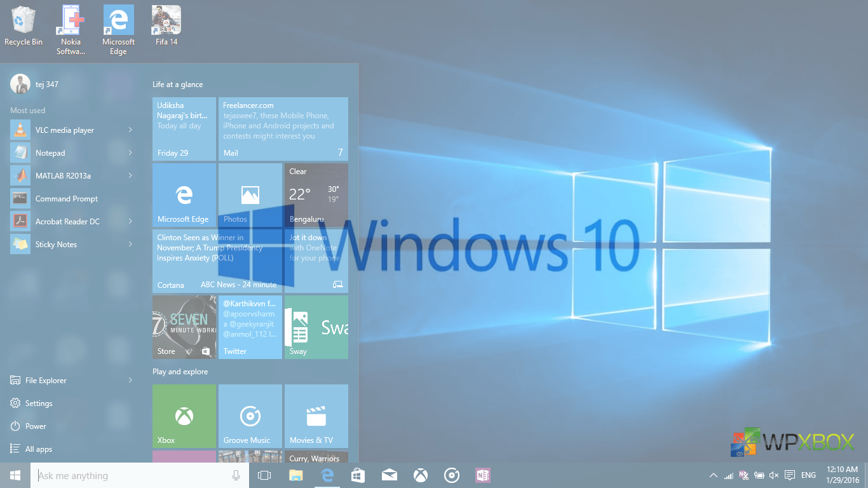Open the Microsoft Edge tile
Screen dimensions: 868x488
(x=184, y=195)
